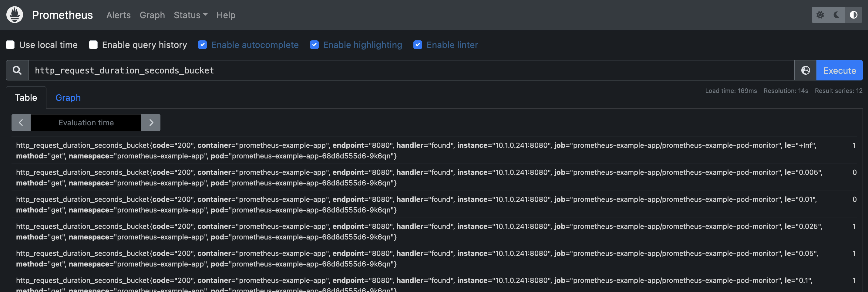Click the Execute button
868x292 pixels.
pyautogui.click(x=839, y=70)
